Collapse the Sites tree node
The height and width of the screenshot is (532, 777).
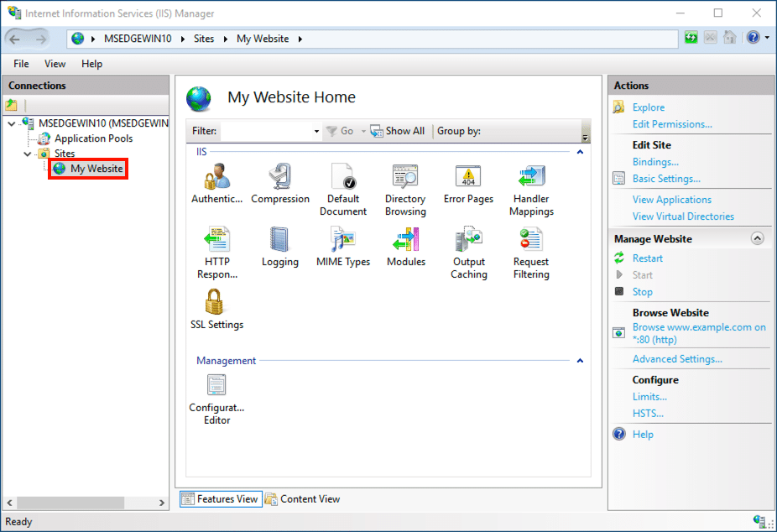coord(28,154)
